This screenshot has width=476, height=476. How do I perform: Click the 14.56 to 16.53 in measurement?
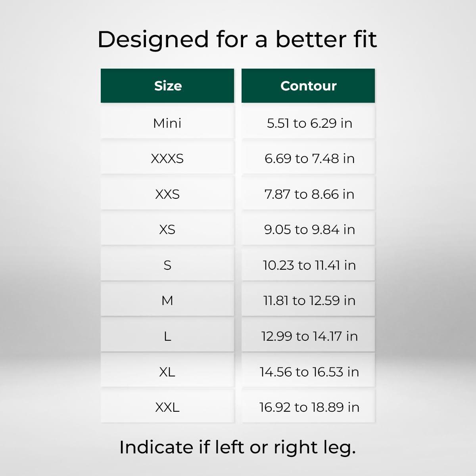coord(309,372)
